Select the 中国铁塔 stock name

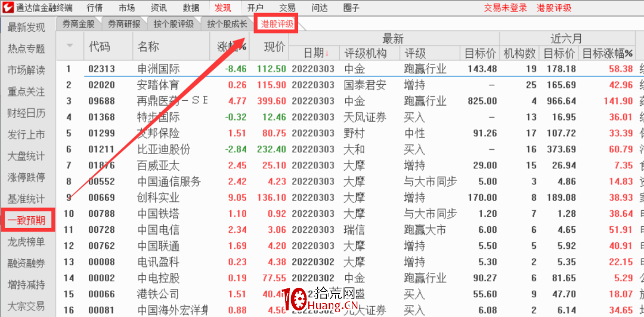pos(159,213)
